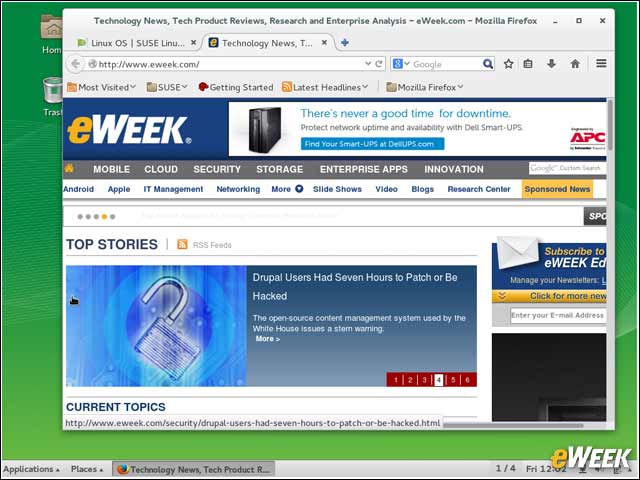Image resolution: width=640 pixels, height=480 pixels.
Task: Select slide 1 in story pager
Action: pos(396,380)
